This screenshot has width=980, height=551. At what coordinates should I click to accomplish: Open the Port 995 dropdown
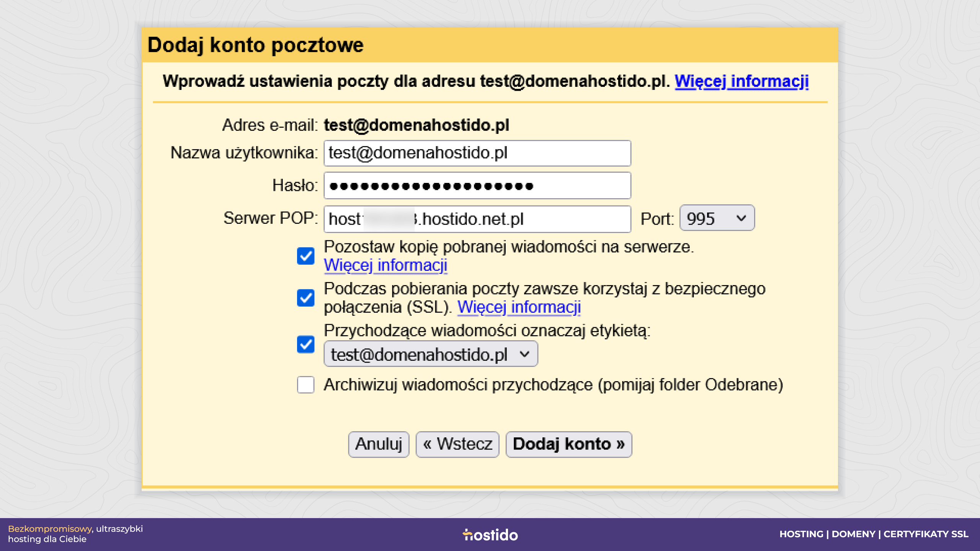click(717, 218)
